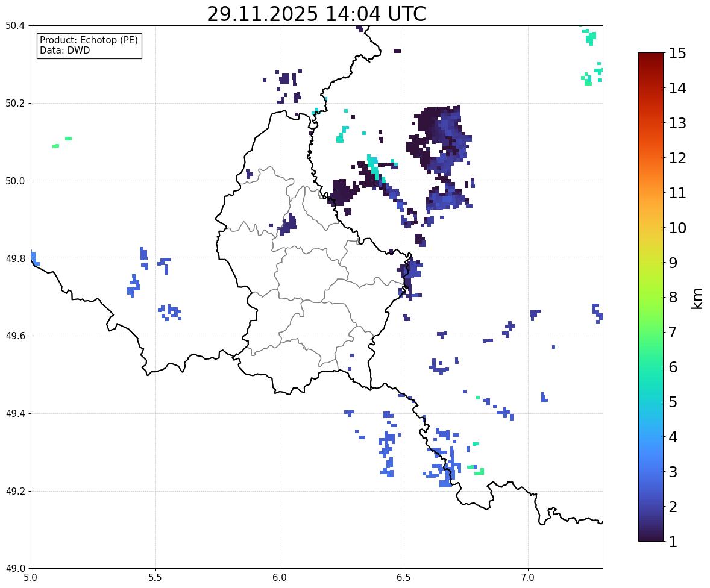This screenshot has width=710, height=588.
Task: Click the colorbar tick label '11'
Action: click(677, 193)
